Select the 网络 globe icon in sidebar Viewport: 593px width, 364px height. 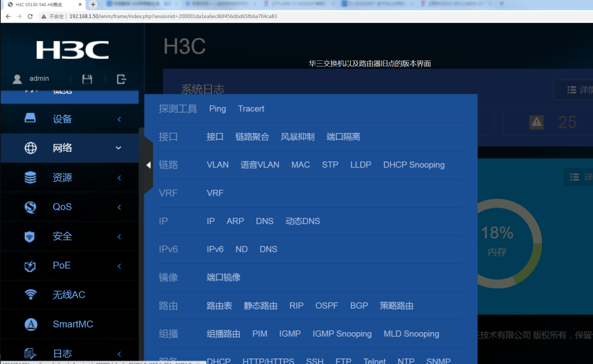[x=30, y=148]
